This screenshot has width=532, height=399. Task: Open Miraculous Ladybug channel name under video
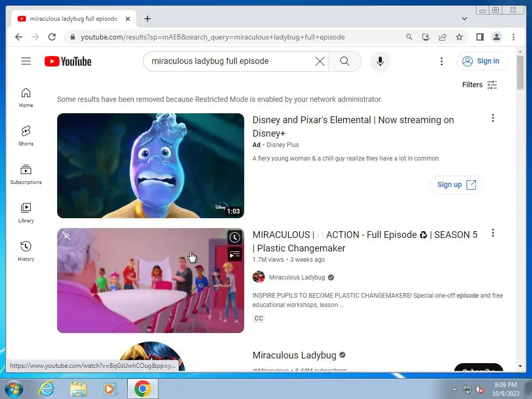pyautogui.click(x=297, y=277)
